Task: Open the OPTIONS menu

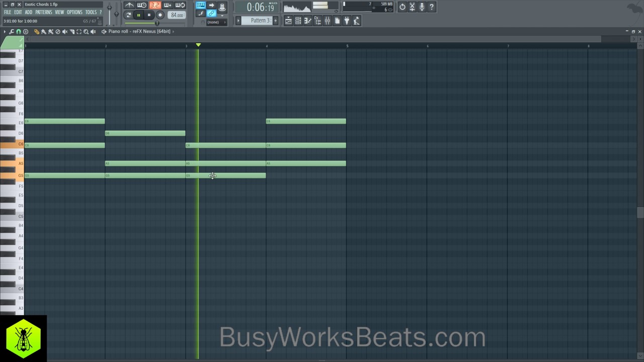Action: 74,12
